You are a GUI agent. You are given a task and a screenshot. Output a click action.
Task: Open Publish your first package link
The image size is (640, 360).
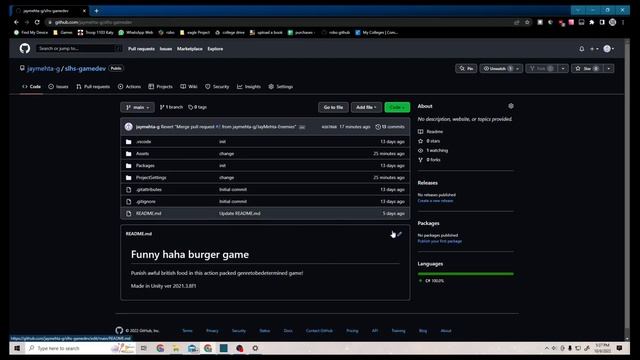(x=440, y=241)
